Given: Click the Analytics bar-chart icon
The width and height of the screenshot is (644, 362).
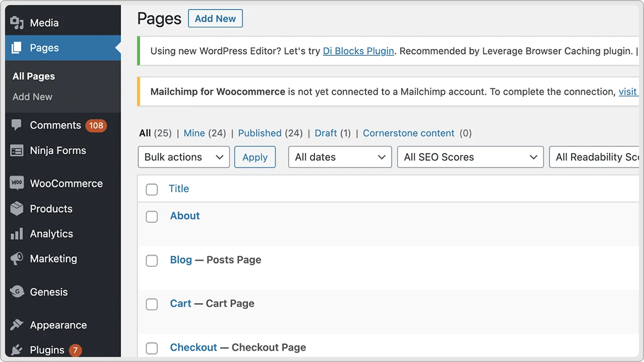Looking at the screenshot, I should point(17,233).
